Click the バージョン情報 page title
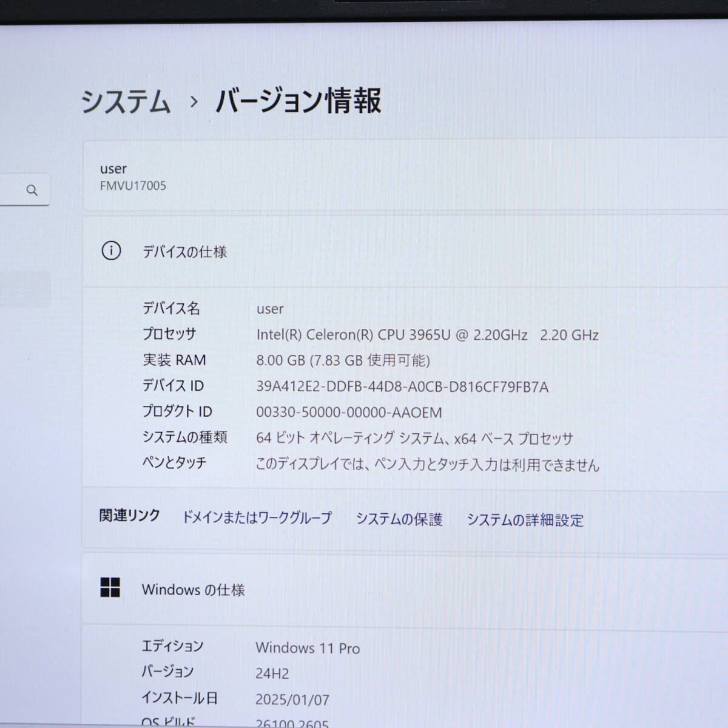Image resolution: width=728 pixels, height=728 pixels. point(298,101)
